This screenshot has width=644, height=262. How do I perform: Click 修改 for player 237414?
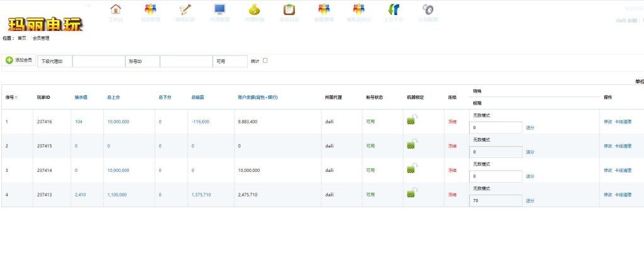click(x=608, y=170)
